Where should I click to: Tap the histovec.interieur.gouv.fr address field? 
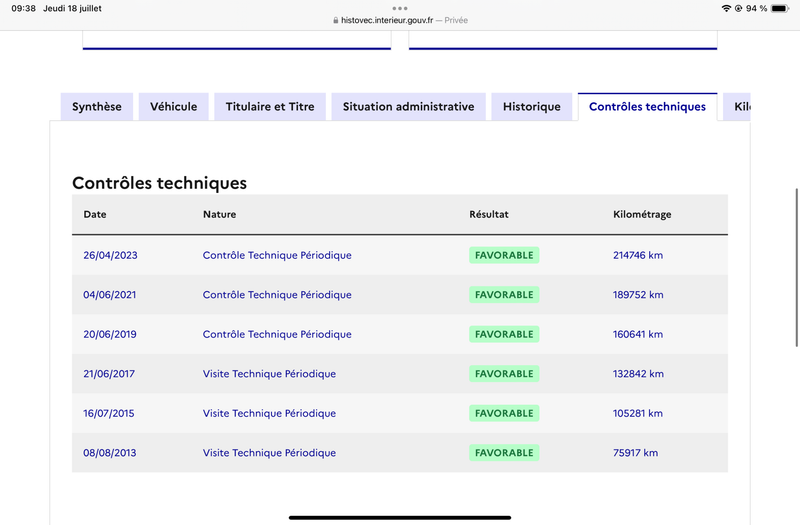tap(387, 20)
